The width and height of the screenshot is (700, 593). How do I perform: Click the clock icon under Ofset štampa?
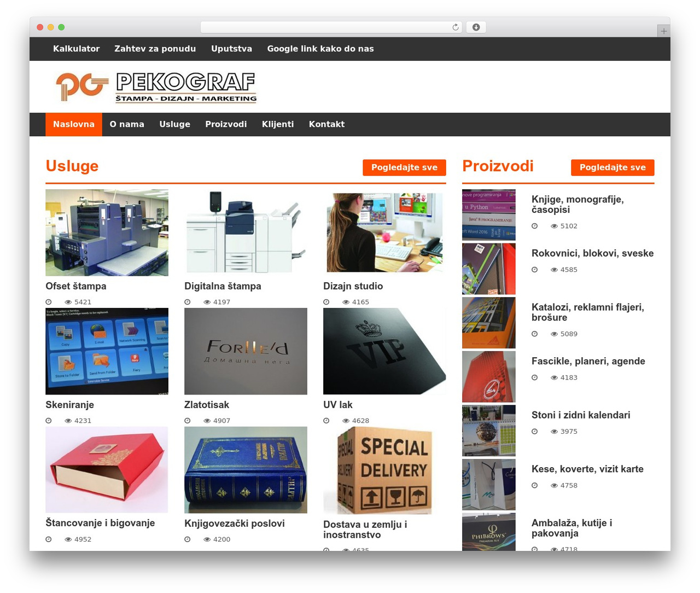[x=49, y=302]
